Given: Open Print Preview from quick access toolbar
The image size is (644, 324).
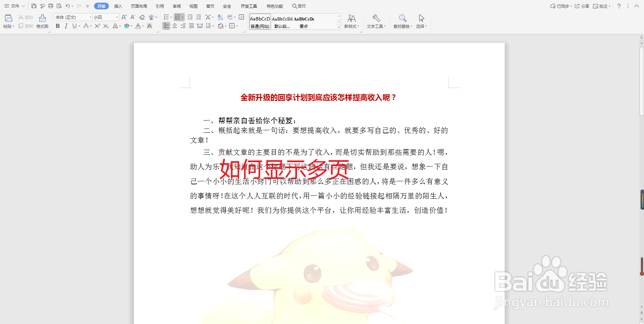Looking at the screenshot, I should pos(59,6).
